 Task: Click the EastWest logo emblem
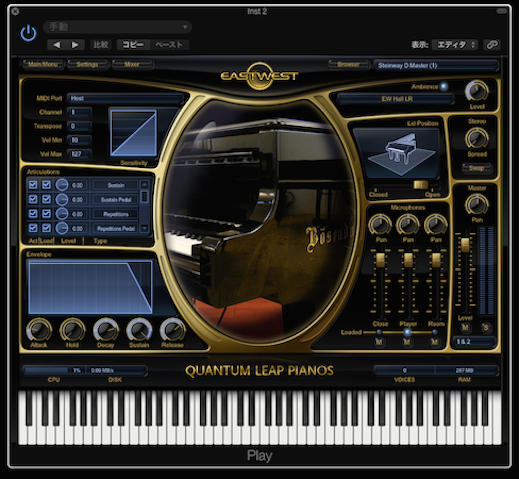point(259,76)
